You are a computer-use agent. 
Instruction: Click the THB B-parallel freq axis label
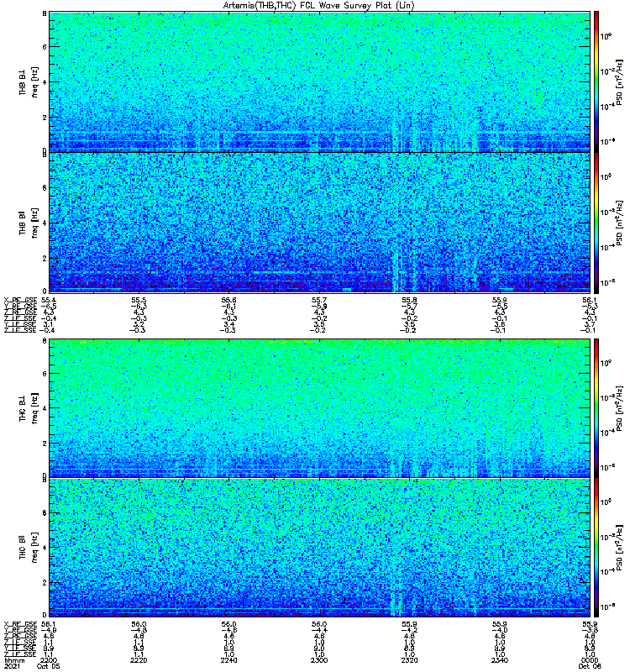point(34,223)
